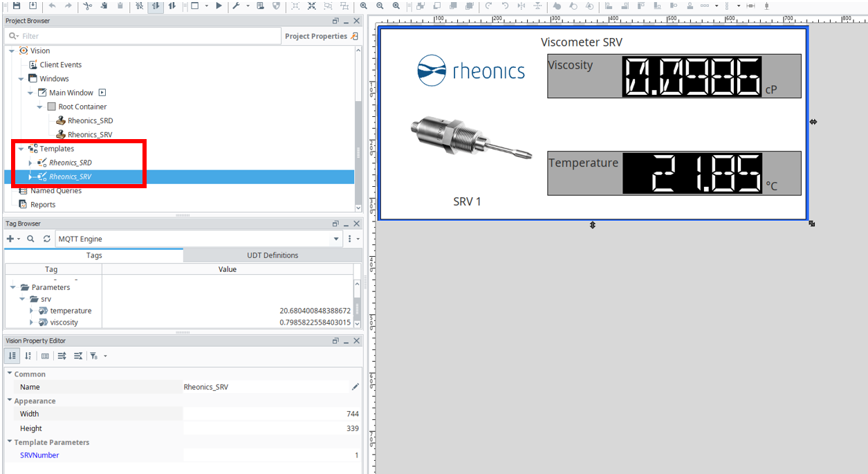
Task: Click the Zoom In magnifier icon
Action: point(364,6)
